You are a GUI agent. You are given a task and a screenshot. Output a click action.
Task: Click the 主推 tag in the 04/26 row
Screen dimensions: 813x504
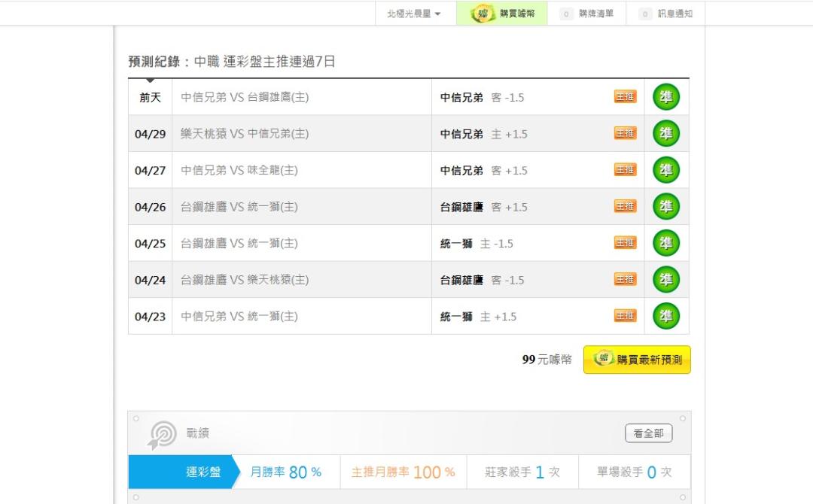pos(626,206)
